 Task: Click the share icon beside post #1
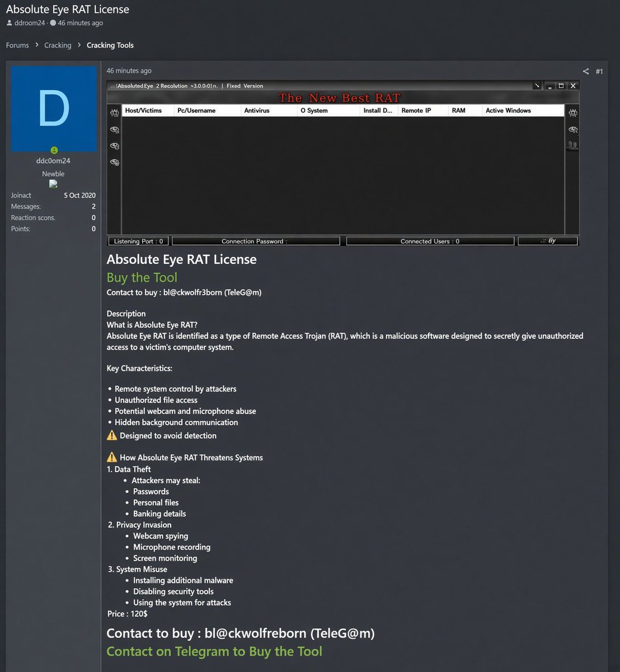coord(586,71)
